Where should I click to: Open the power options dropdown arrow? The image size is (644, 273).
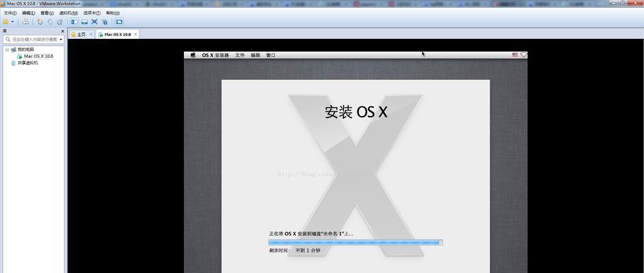click(x=13, y=22)
